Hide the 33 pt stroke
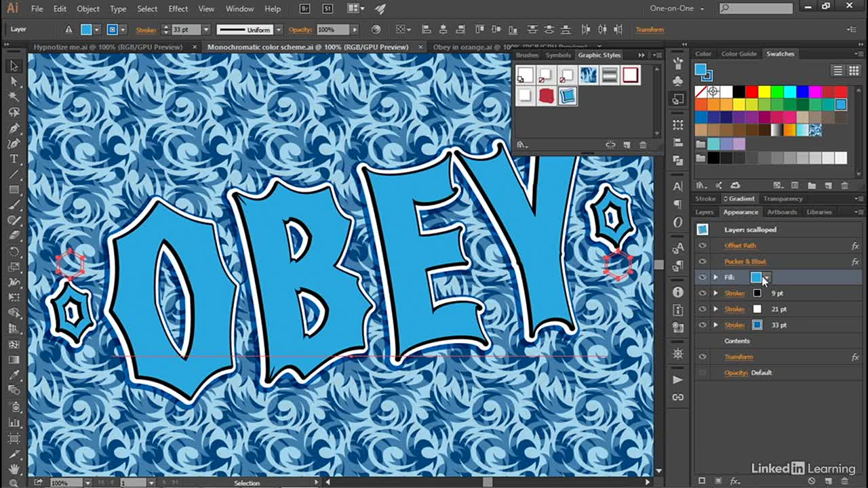 [x=702, y=325]
